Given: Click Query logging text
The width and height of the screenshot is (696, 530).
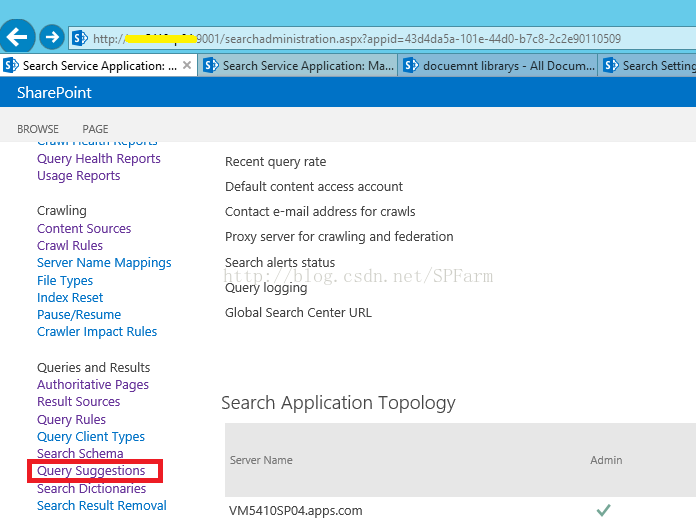Looking at the screenshot, I should coord(266,288).
